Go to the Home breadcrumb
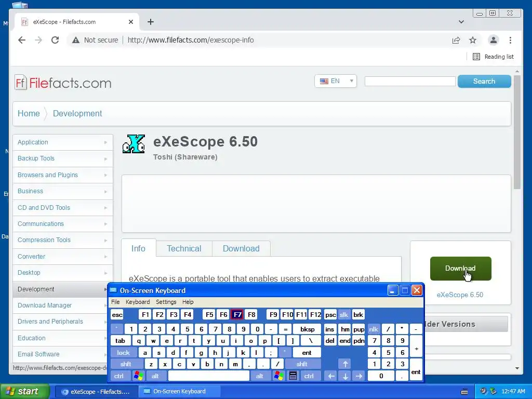This screenshot has width=532, height=399. pyautogui.click(x=29, y=113)
